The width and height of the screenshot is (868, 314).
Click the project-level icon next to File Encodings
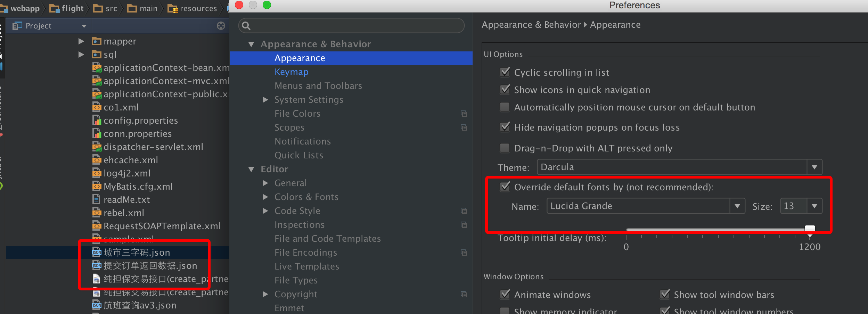point(464,253)
